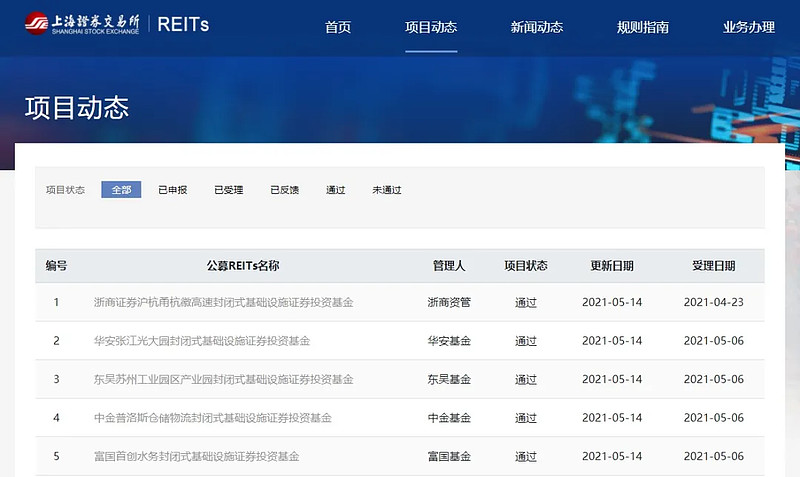Click manager cell 浙商资管
This screenshot has height=477, width=800.
click(449, 303)
